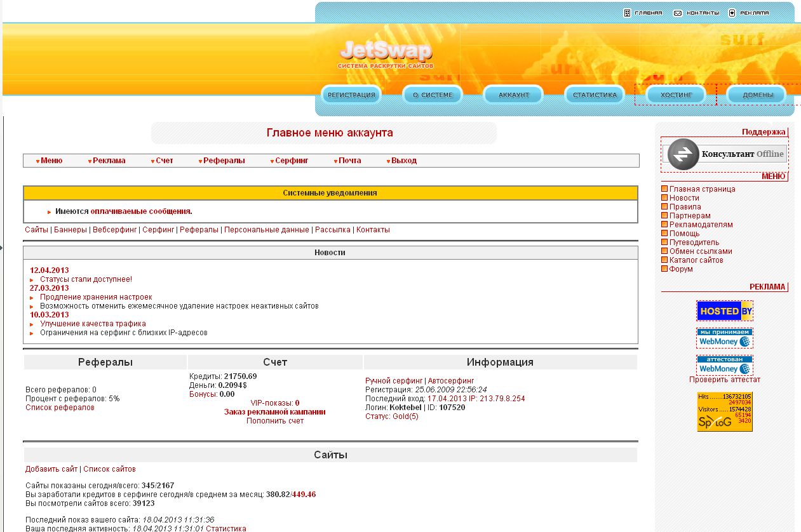
Task: Click the 'мы принимаем WebMoney' badge
Action: click(724, 338)
